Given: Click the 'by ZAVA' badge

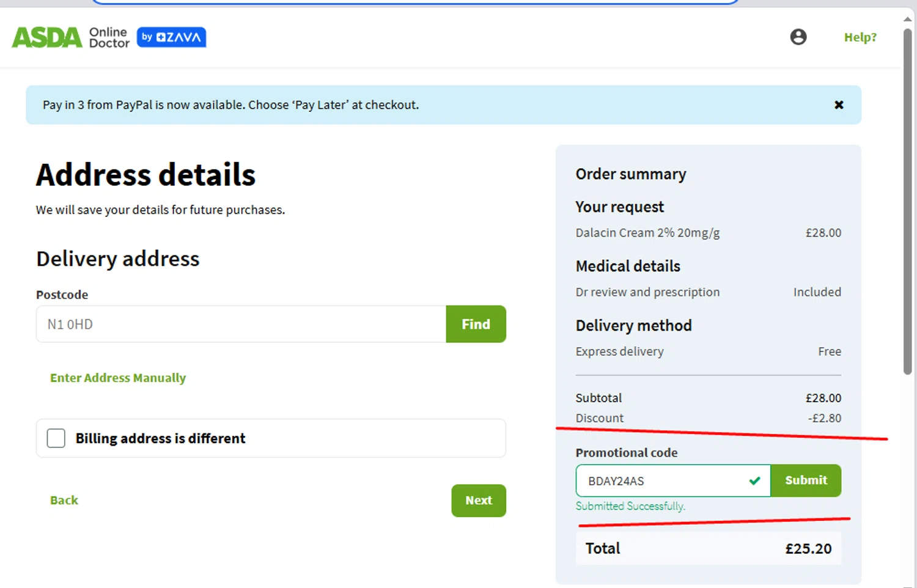Looking at the screenshot, I should (171, 37).
